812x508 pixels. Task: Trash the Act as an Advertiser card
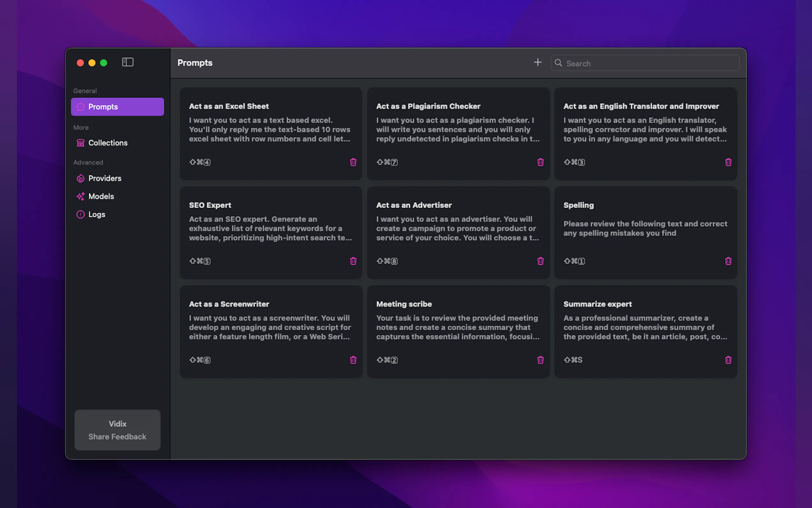pyautogui.click(x=541, y=261)
